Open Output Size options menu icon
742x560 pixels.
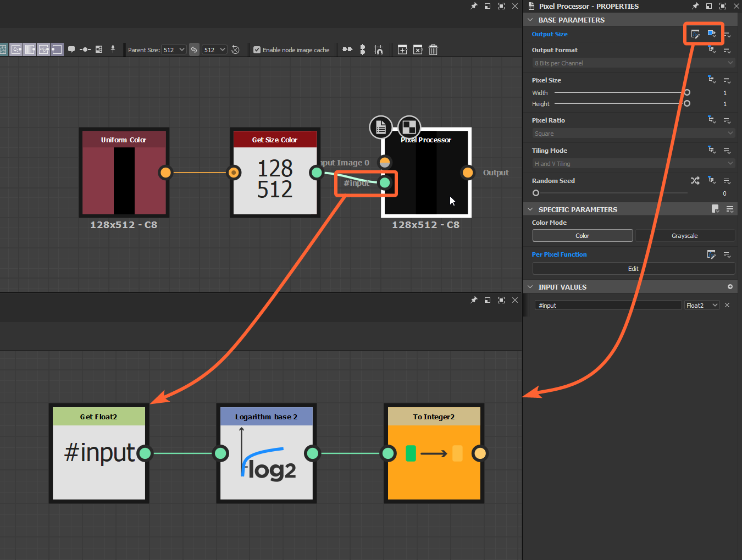[727, 34]
